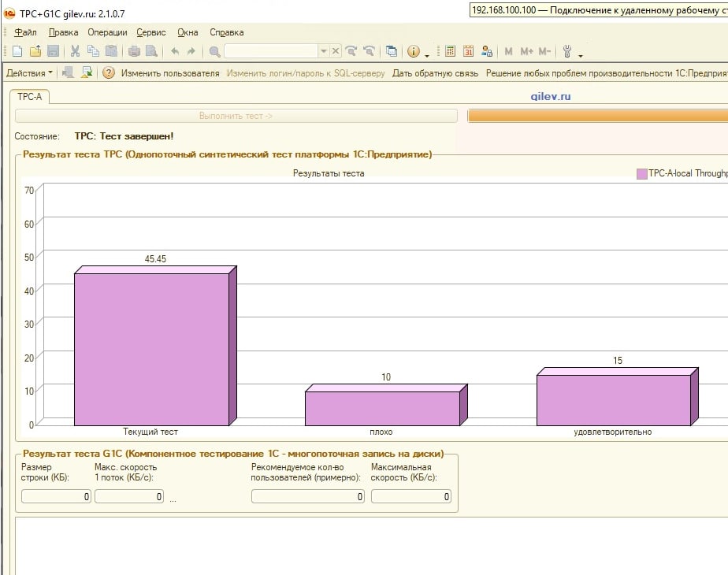
Task: Click the remote desktop connection title 192.168.100.100
Action: point(599,9)
